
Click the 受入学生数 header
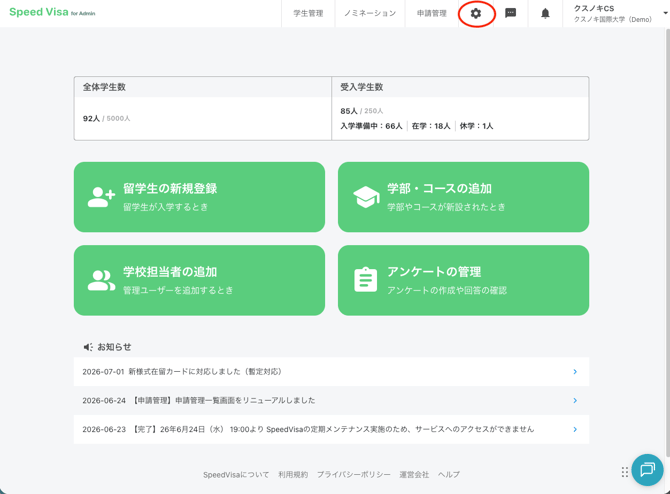tap(361, 87)
